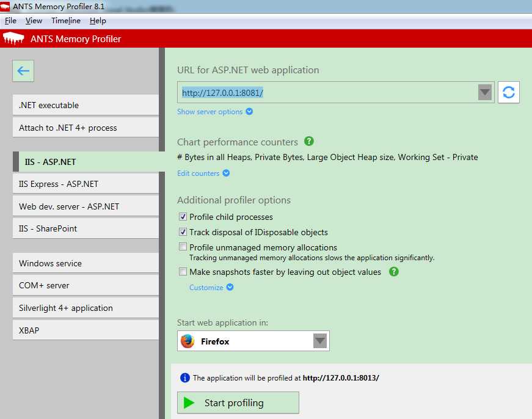Open the View menu
This screenshot has width=532, height=419.
pyautogui.click(x=34, y=21)
